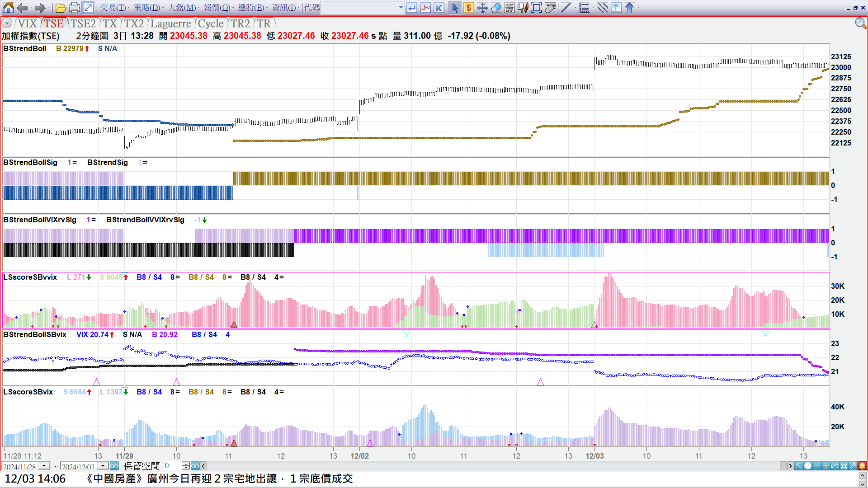Print the chart with the printer icon
The height and width of the screenshot is (488, 868).
tap(75, 8)
